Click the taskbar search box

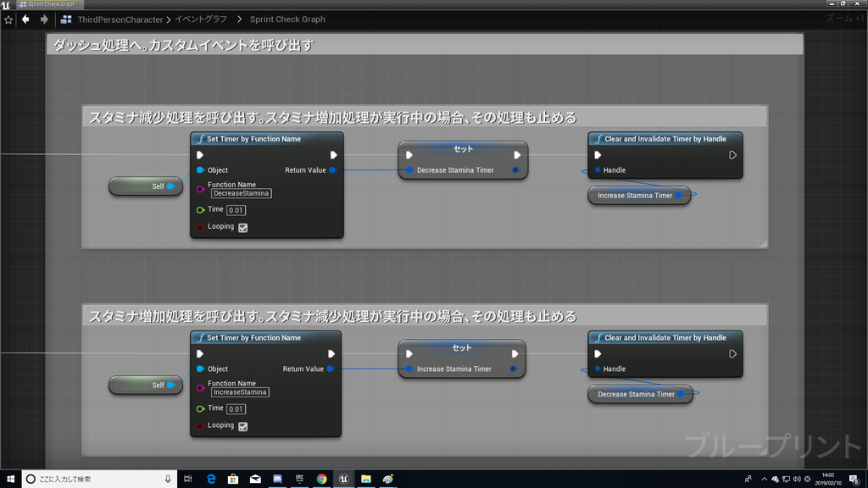[x=100, y=479]
